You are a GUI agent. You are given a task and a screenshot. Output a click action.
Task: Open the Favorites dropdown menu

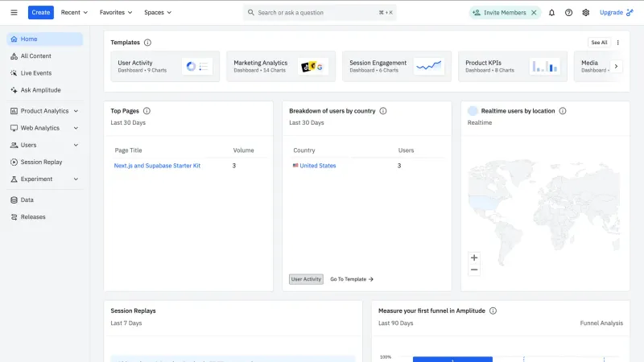click(x=116, y=12)
